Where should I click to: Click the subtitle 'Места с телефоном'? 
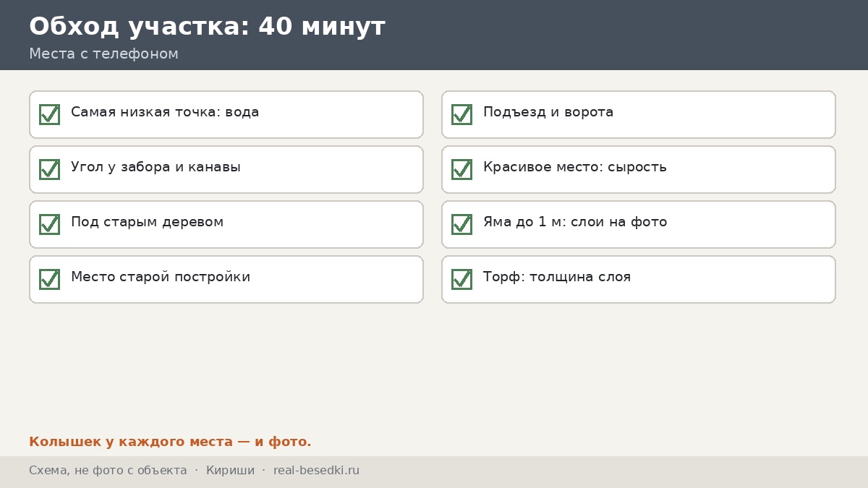(x=103, y=53)
